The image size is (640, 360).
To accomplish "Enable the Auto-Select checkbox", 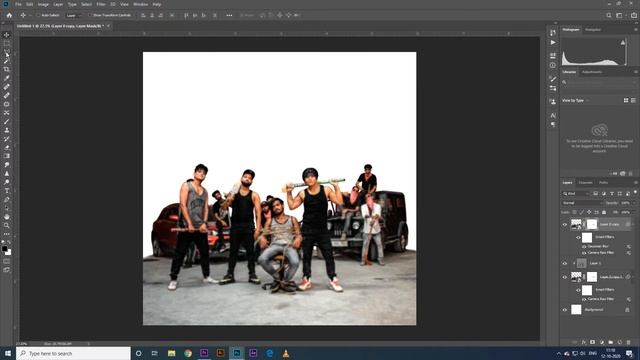I will tap(38, 16).
